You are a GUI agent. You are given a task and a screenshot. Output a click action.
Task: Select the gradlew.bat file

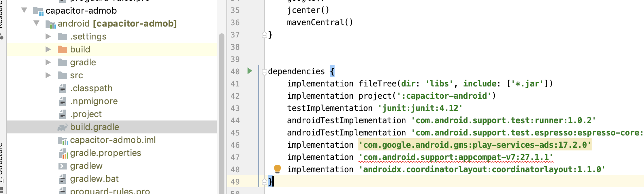(94, 179)
